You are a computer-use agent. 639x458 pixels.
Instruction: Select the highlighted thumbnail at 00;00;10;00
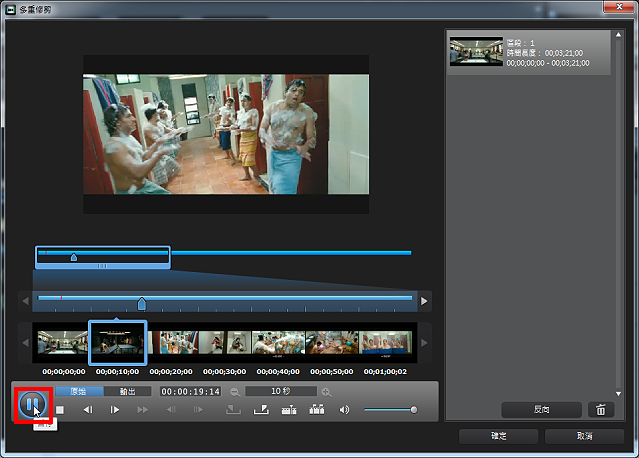(x=117, y=342)
